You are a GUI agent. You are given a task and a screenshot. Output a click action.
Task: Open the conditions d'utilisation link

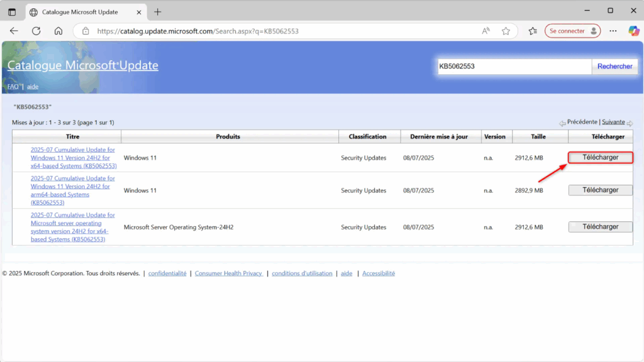302,273
